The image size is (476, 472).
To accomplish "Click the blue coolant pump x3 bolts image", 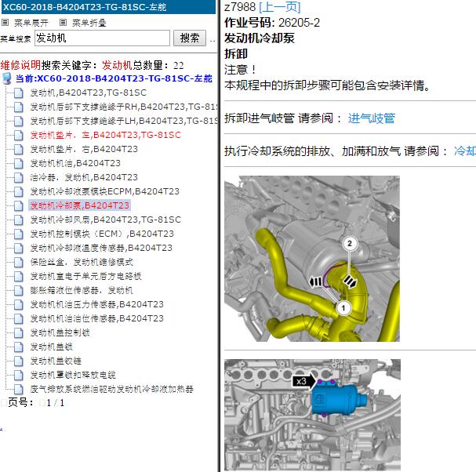I will pyautogui.click(x=312, y=415).
